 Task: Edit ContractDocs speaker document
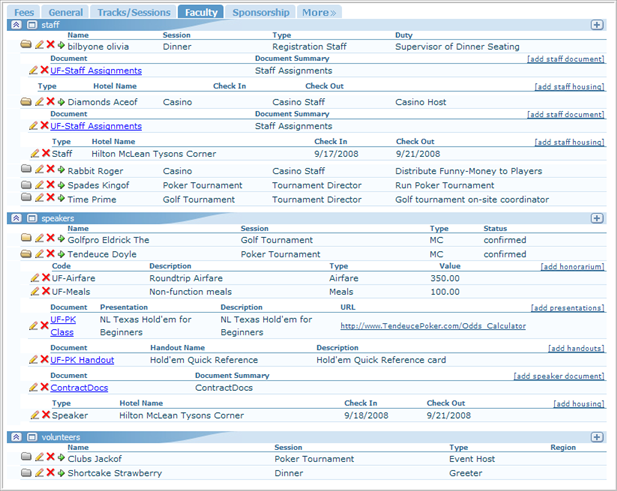[33, 387]
